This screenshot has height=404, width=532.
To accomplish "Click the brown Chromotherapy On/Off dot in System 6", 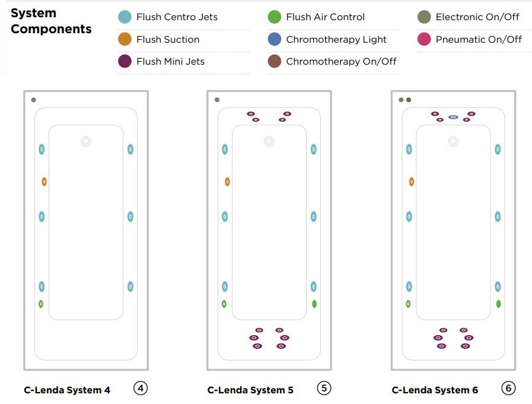I will point(409,100).
